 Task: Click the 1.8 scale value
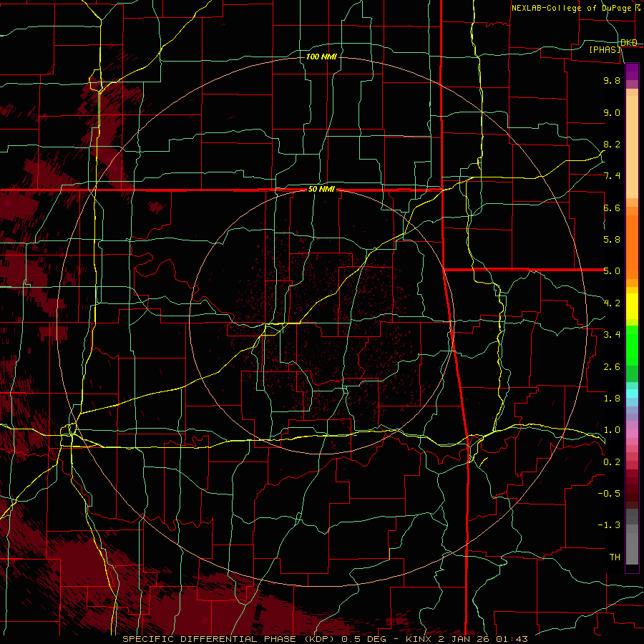point(612,399)
